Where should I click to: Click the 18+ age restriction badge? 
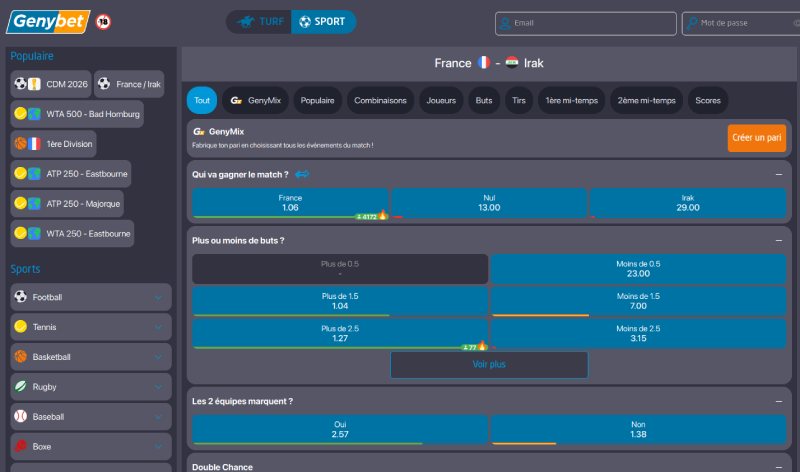point(104,22)
